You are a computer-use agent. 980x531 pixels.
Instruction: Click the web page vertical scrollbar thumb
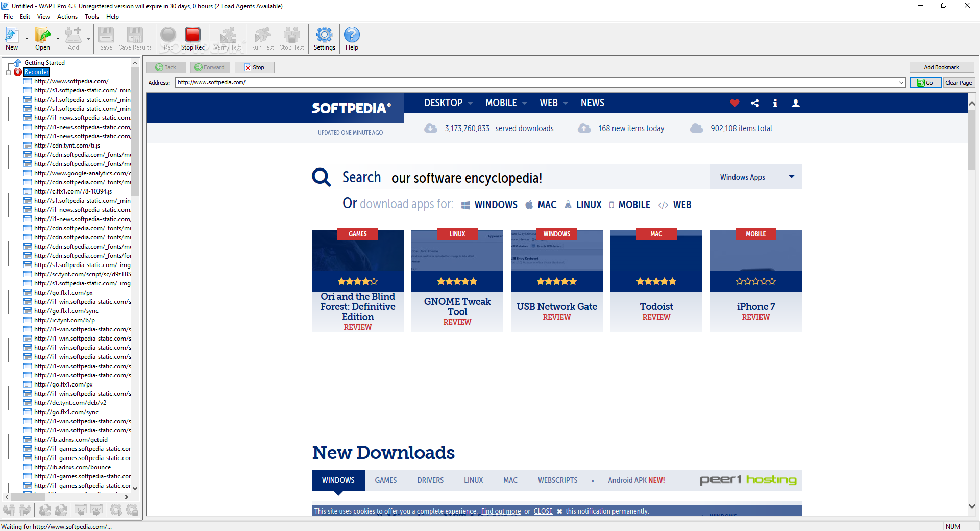click(x=972, y=140)
